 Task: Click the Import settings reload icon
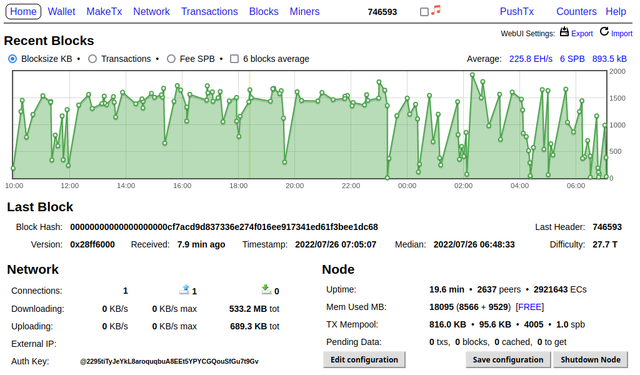point(604,31)
